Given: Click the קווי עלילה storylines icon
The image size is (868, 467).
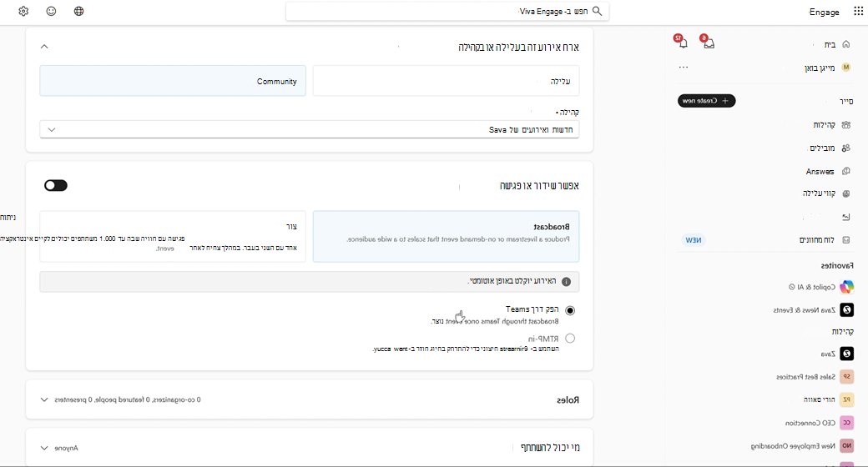Looking at the screenshot, I should 845,193.
